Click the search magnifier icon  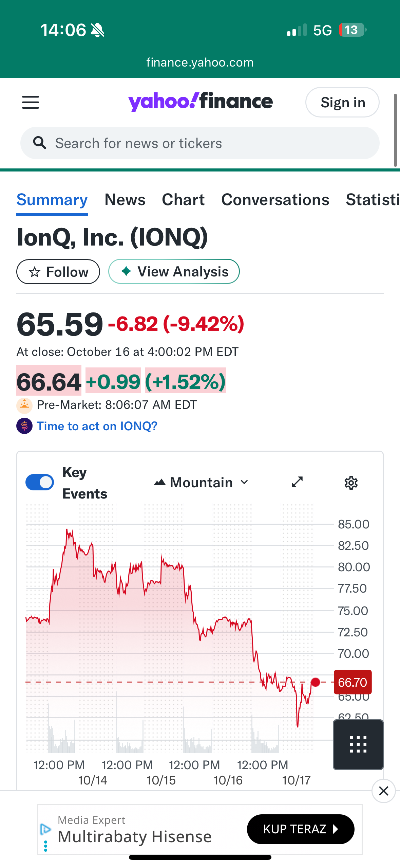click(40, 143)
